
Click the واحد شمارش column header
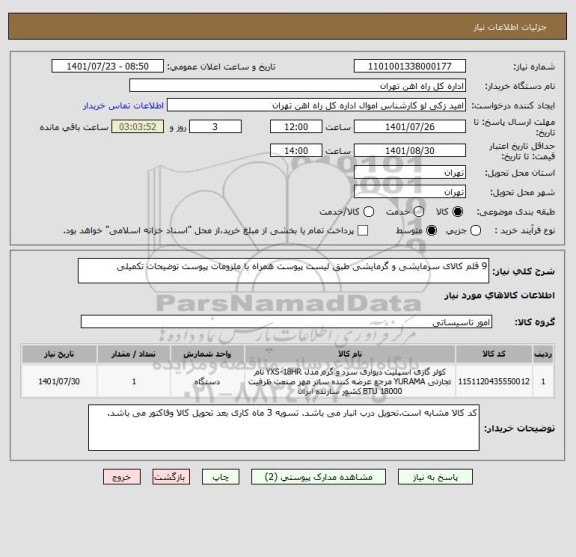[207, 354]
